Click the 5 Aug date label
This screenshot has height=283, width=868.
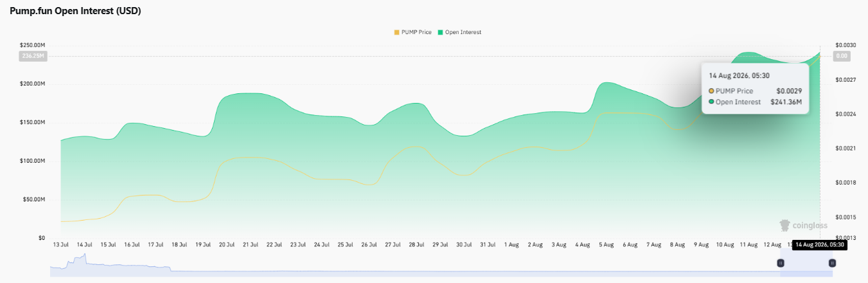(606, 245)
